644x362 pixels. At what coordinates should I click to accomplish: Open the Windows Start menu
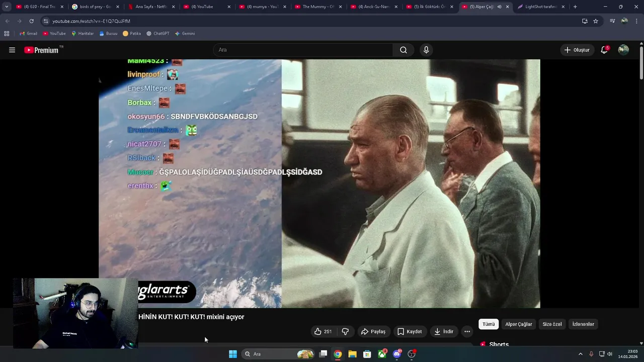click(x=232, y=354)
